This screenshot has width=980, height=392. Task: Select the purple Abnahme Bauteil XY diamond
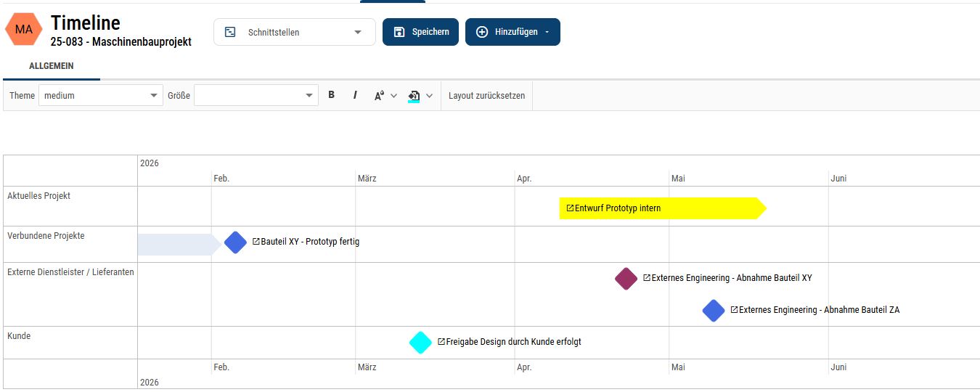point(626,278)
